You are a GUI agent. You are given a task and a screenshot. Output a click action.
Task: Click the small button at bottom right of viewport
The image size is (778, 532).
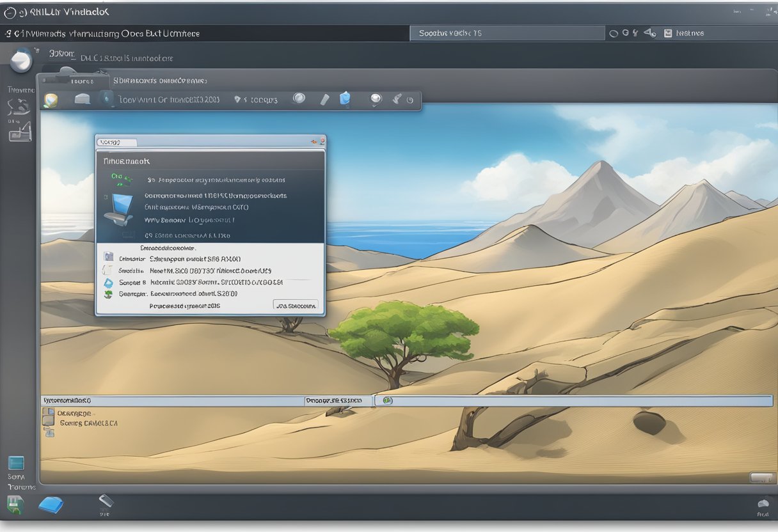pos(761,477)
